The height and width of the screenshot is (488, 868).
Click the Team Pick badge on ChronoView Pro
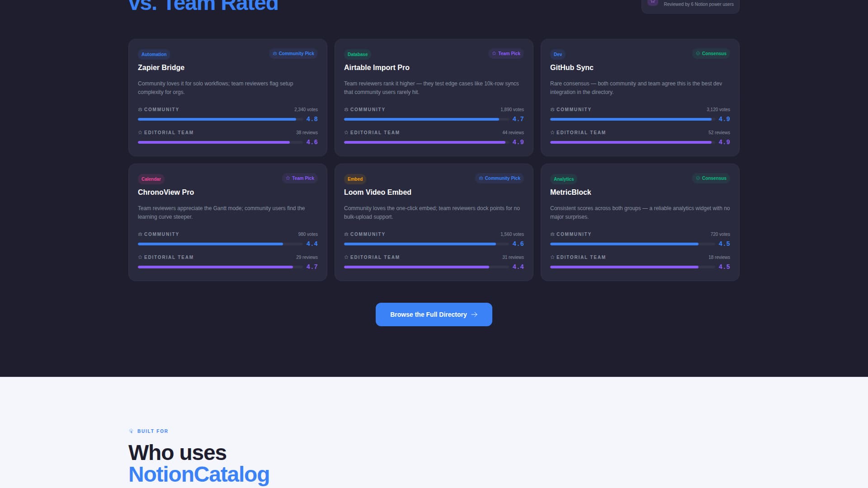[300, 178]
